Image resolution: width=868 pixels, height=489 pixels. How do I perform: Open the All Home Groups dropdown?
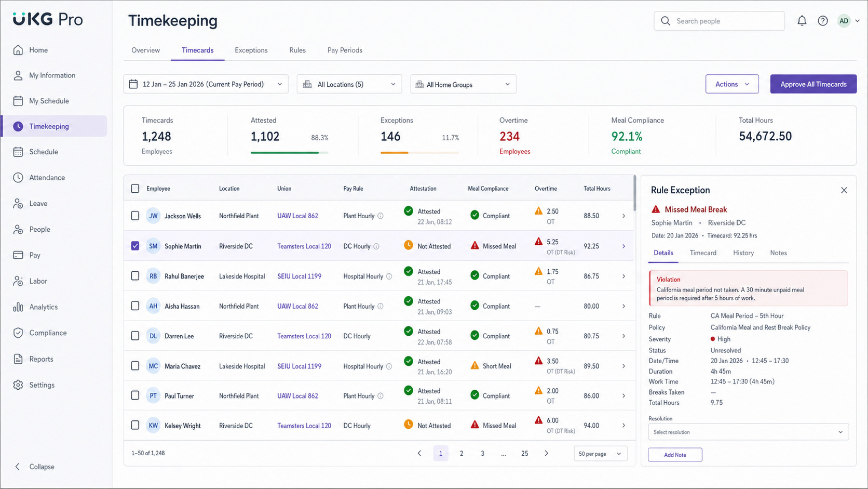pos(463,84)
